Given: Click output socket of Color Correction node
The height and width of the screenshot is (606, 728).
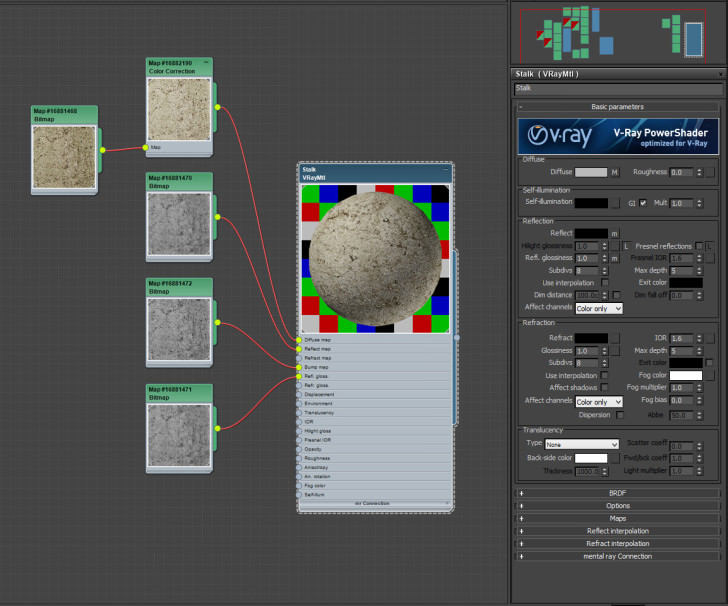Looking at the screenshot, I should point(217,107).
